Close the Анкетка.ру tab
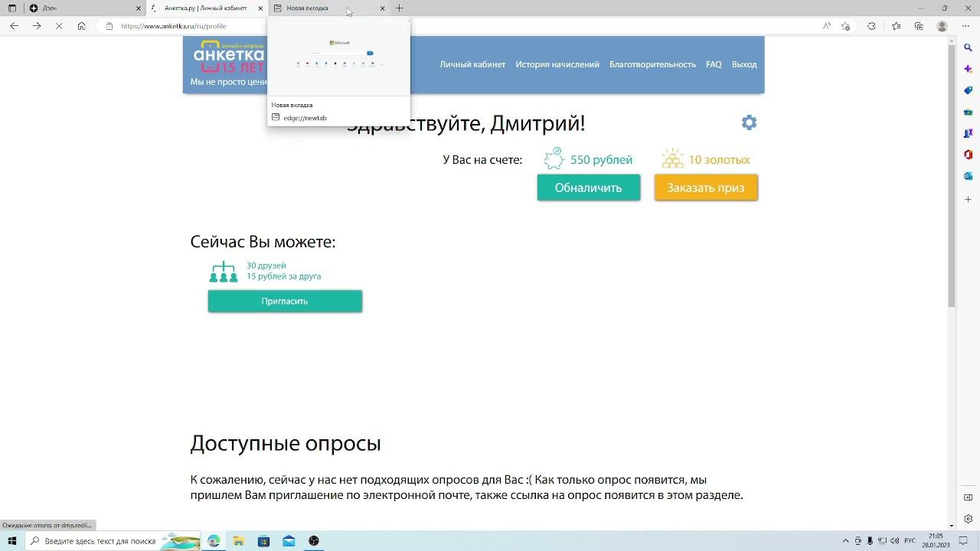980x551 pixels. coord(260,8)
